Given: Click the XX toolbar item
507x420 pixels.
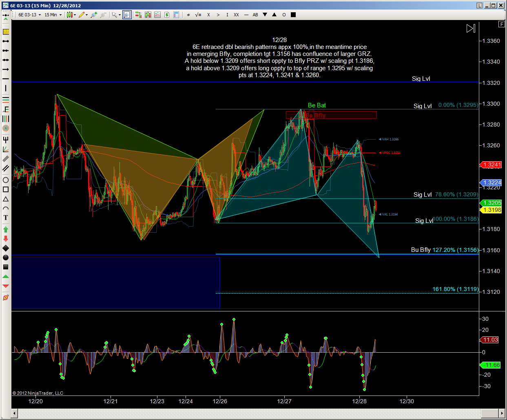Looking at the screenshot, I should (236, 15).
